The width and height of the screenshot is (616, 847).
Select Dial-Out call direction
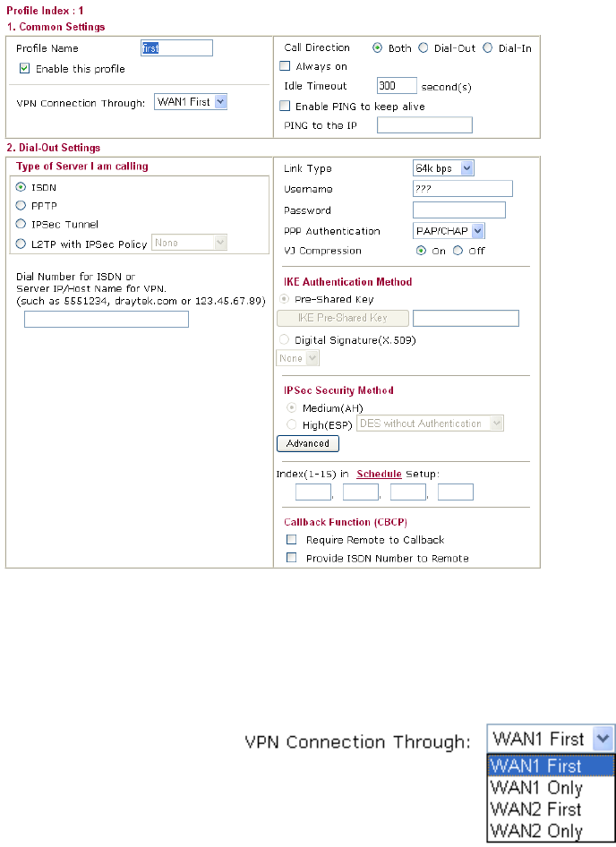point(423,48)
